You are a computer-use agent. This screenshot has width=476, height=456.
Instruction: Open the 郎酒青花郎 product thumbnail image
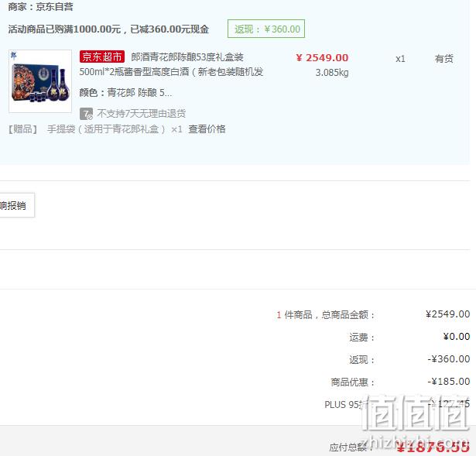(40, 81)
